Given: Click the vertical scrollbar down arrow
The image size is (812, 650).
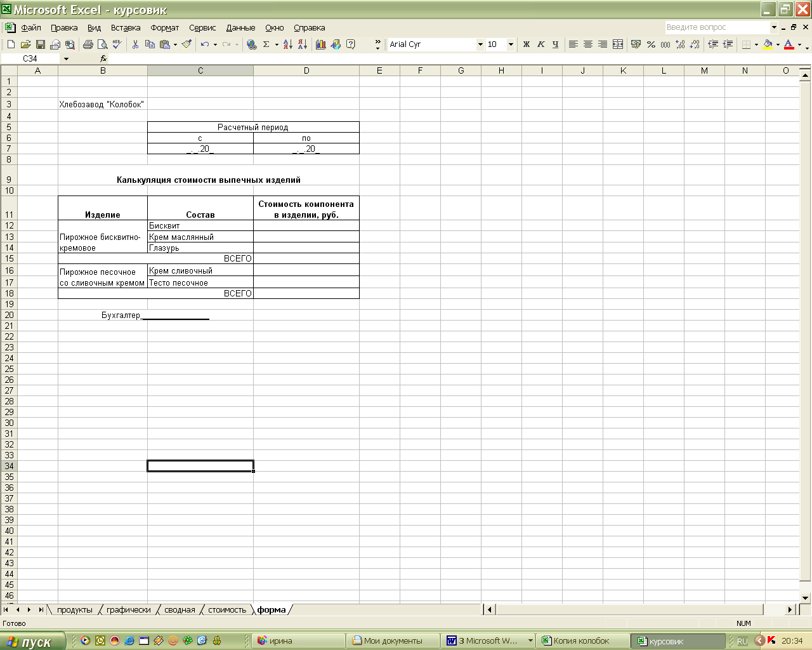Looking at the screenshot, I should pyautogui.click(x=806, y=598).
